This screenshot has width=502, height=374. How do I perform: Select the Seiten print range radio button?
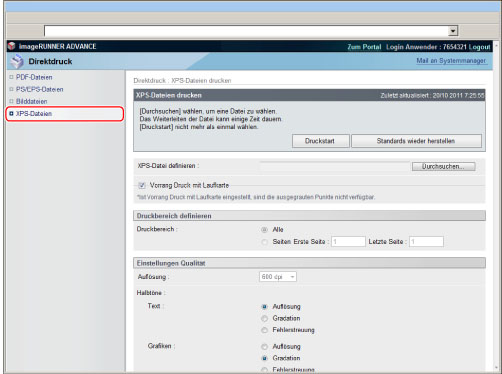pos(264,242)
